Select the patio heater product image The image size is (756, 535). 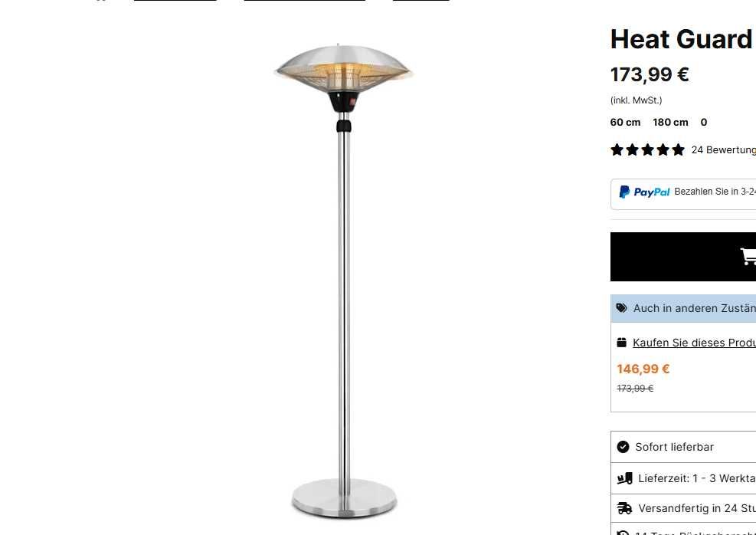[344, 281]
